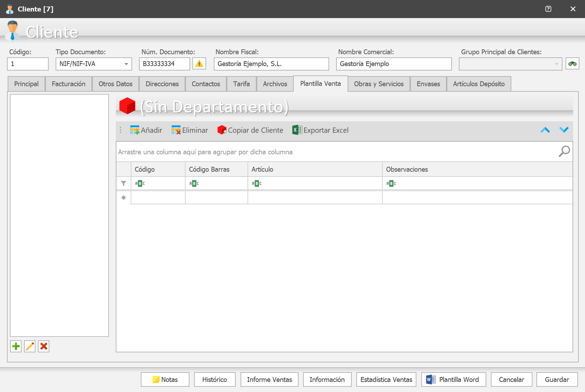Click Exportar Excel toolbar button
Image resolution: width=585 pixels, height=392 pixels.
tap(320, 130)
